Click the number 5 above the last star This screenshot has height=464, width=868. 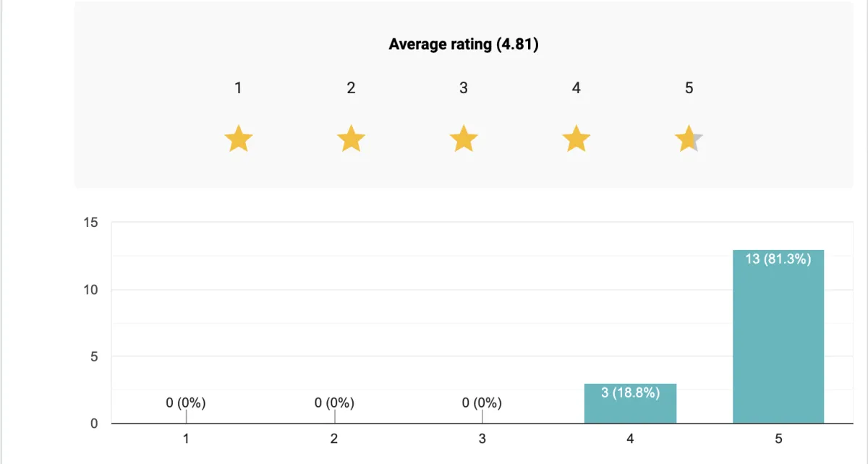pos(689,88)
